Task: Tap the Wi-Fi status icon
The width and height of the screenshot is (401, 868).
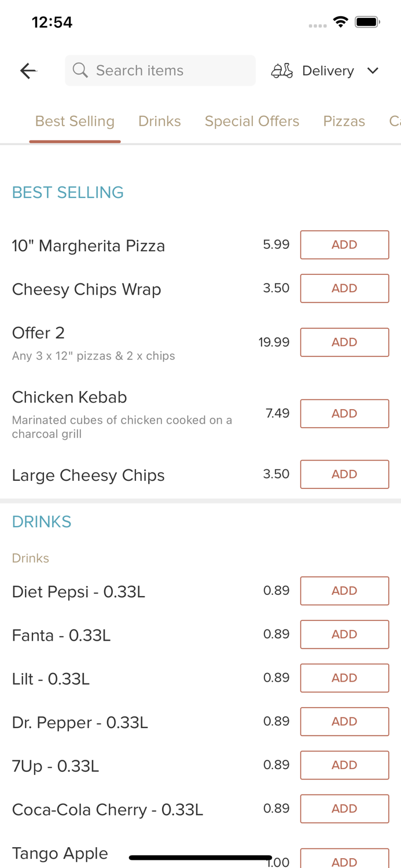Action: coord(341,22)
